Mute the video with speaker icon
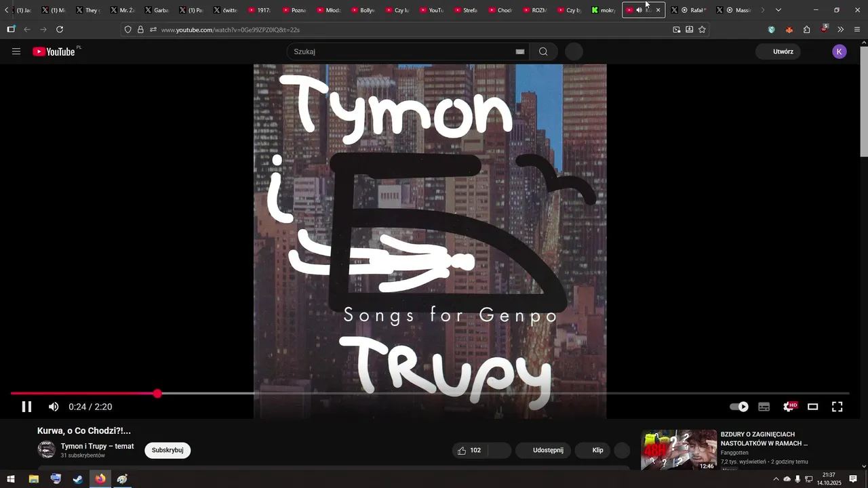The height and width of the screenshot is (488, 868). click(x=54, y=407)
